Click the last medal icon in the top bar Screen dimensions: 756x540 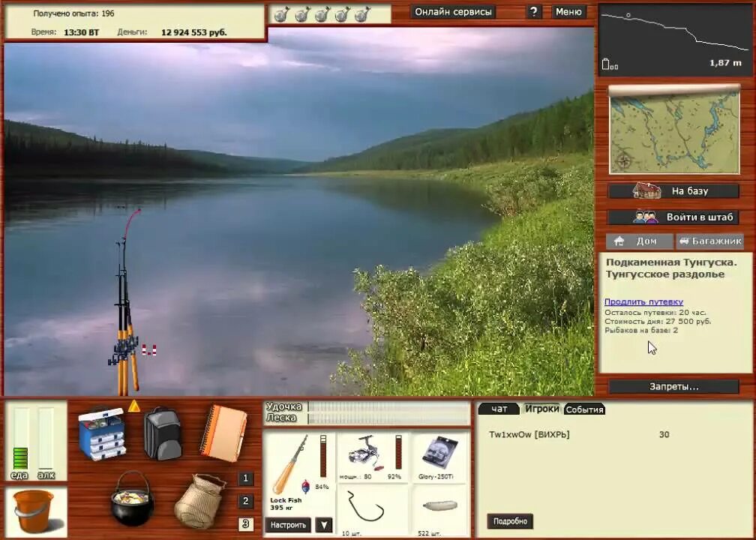(362, 14)
